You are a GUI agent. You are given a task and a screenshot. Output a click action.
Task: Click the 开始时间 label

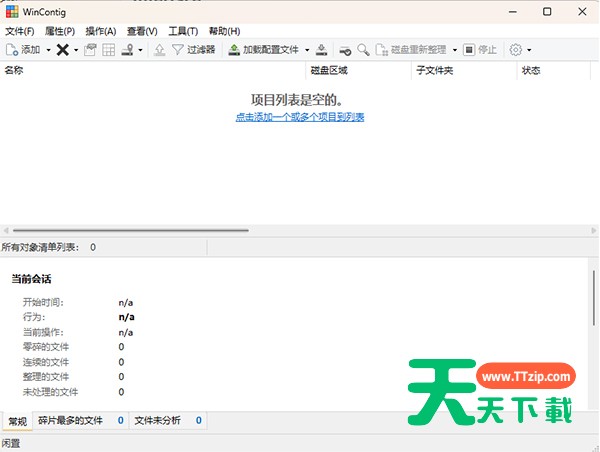43,302
